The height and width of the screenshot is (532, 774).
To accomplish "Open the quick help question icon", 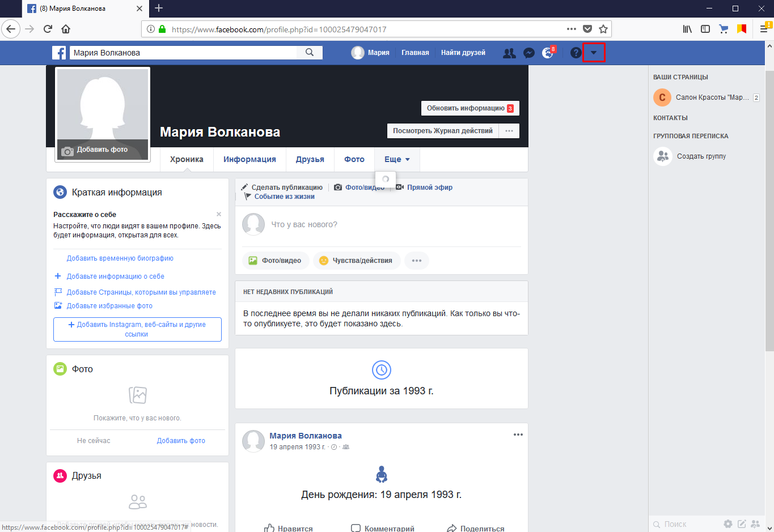I will click(x=576, y=53).
